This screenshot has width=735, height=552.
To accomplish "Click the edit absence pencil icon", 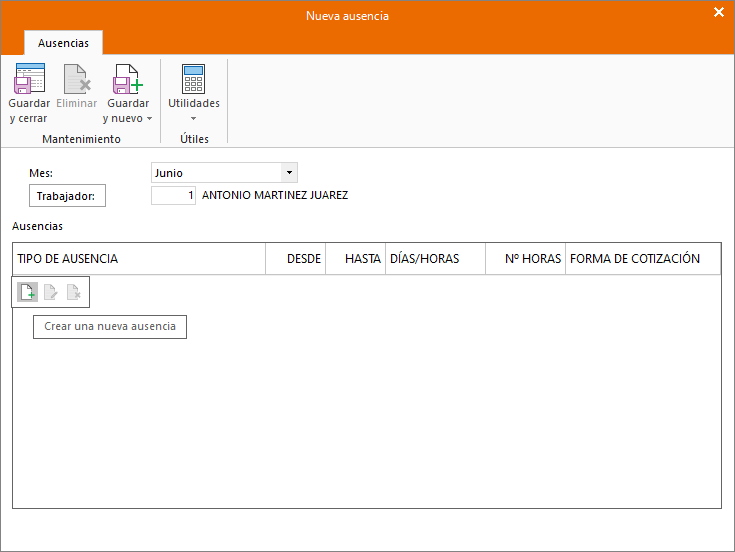I will click(x=50, y=292).
